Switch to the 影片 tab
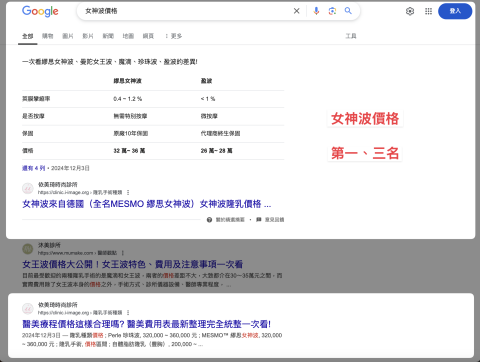This screenshot has width=480, height=362. [88, 36]
